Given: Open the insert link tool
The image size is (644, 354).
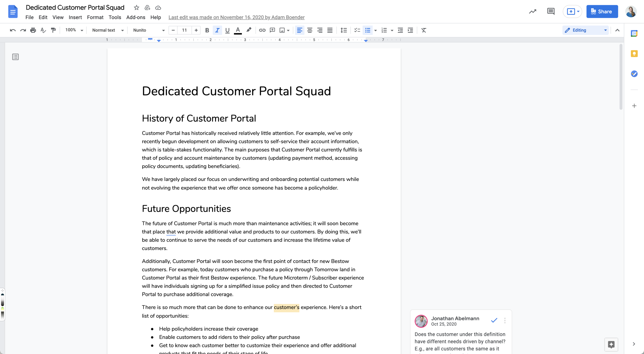Looking at the screenshot, I should (x=262, y=30).
